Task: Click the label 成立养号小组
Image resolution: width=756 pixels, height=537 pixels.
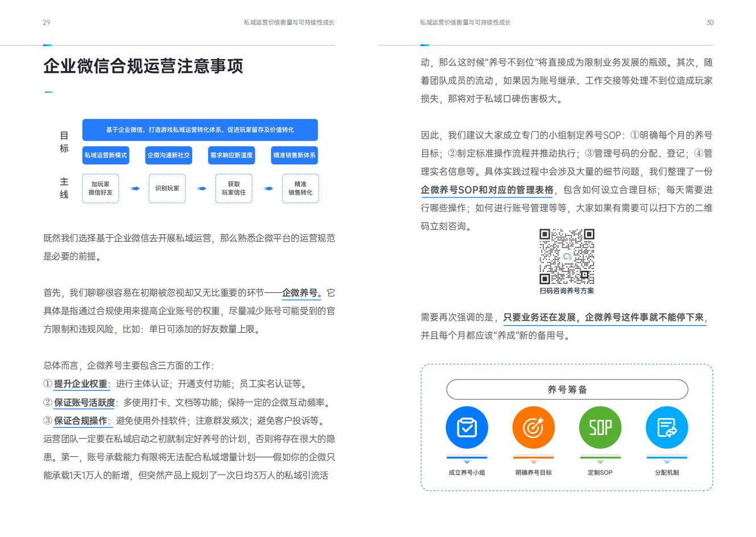Action: point(467,473)
